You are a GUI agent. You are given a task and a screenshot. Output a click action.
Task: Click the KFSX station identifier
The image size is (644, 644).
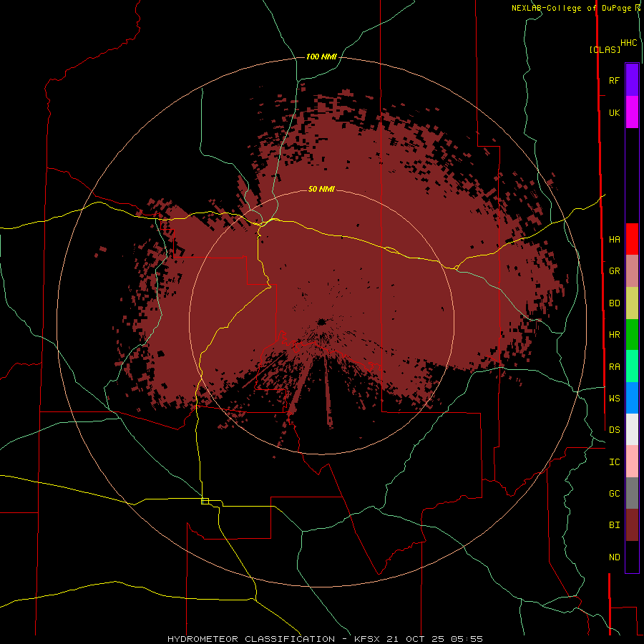pyautogui.click(x=367, y=639)
